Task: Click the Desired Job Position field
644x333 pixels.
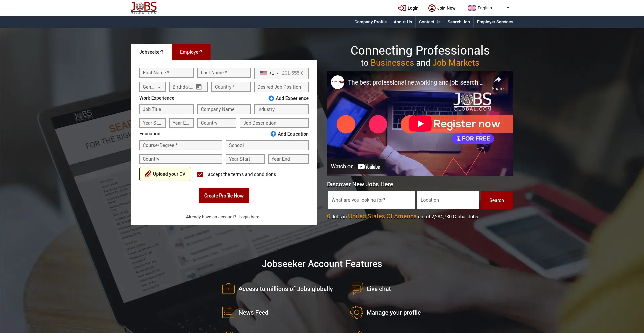Action: pyautogui.click(x=281, y=87)
